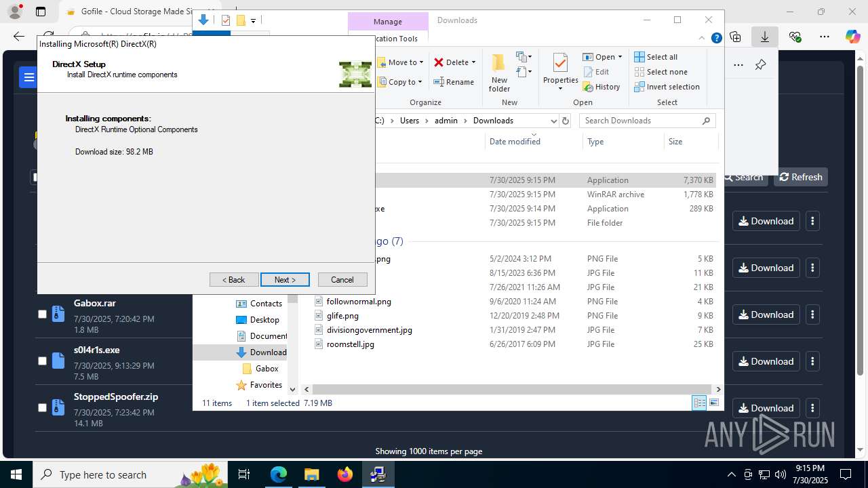Screen dimensions: 868x488
Task: Click the Edge Collections icon
Action: (736, 37)
